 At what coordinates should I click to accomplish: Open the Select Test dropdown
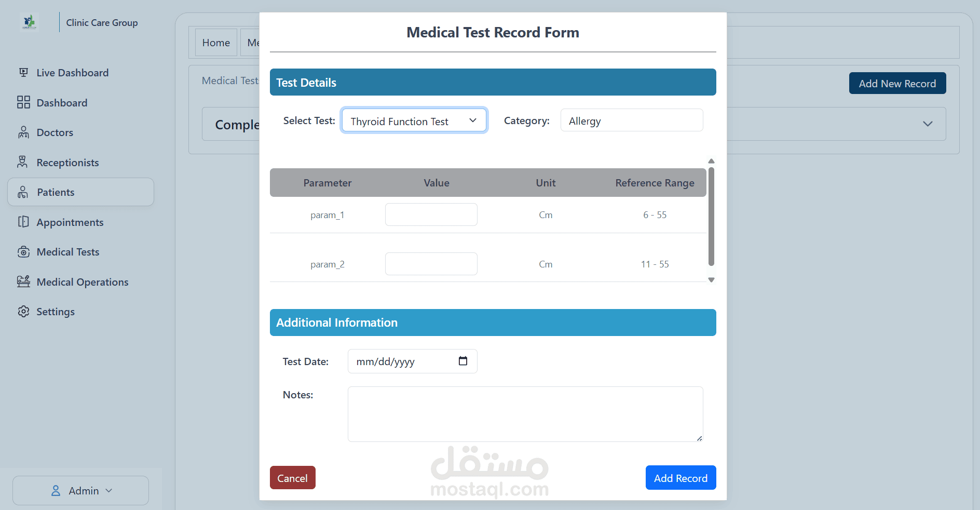414,120
